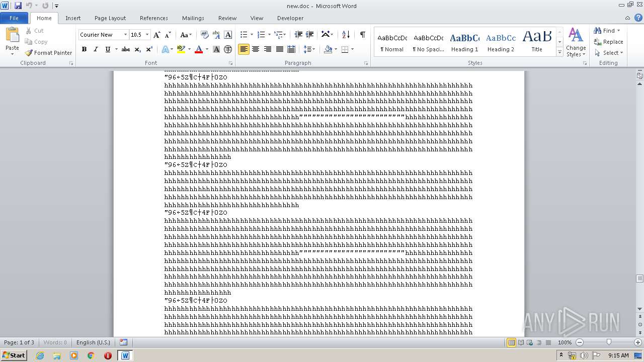The image size is (644, 362).
Task: Click the Shading paint bucket
Action: click(328, 49)
